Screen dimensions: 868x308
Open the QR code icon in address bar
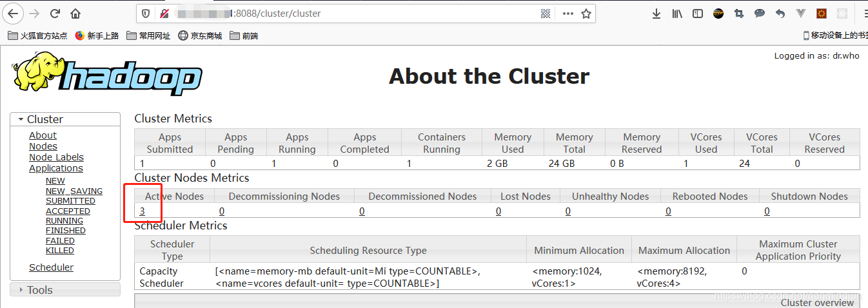tap(546, 14)
